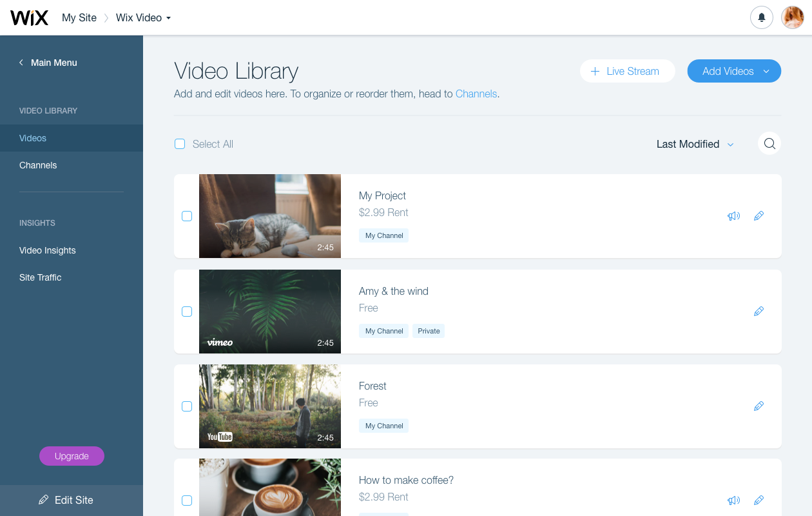Click the plus icon on Live Stream

click(x=595, y=71)
